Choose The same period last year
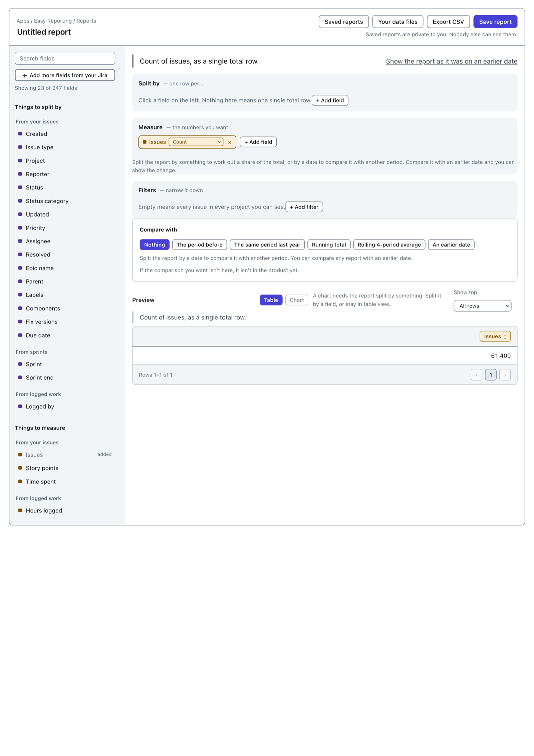This screenshot has height=756, width=534. coord(267,245)
